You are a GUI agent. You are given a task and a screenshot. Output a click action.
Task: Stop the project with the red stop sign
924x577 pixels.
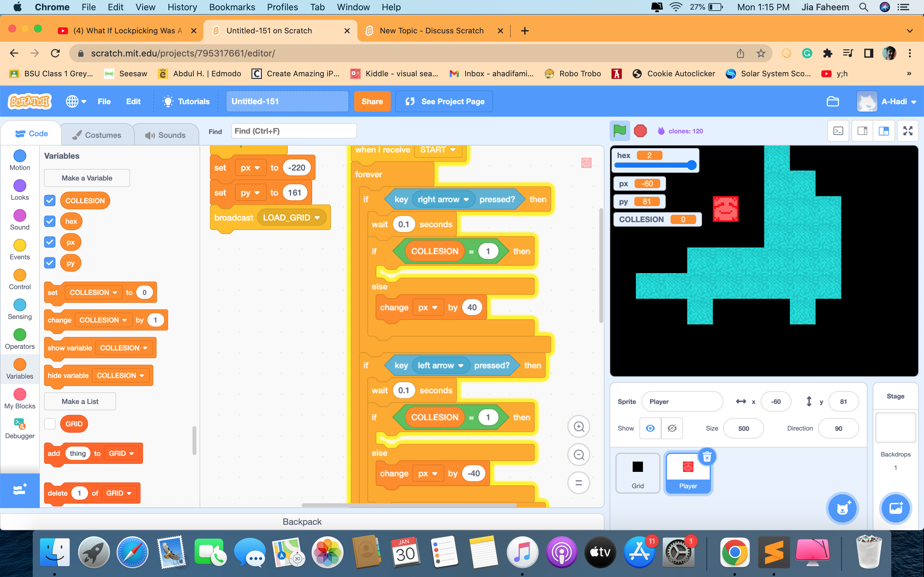tap(640, 130)
